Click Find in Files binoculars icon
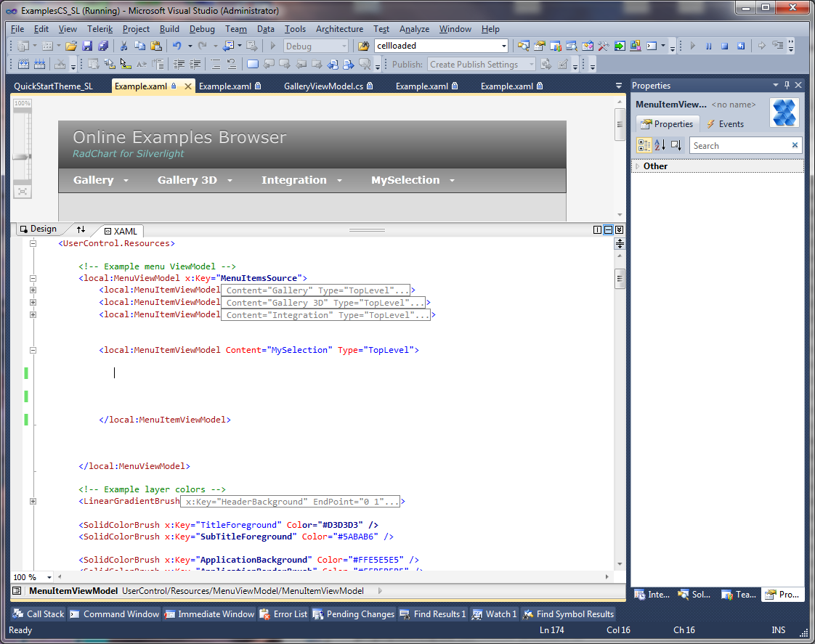This screenshot has height=644, width=815. [363, 46]
